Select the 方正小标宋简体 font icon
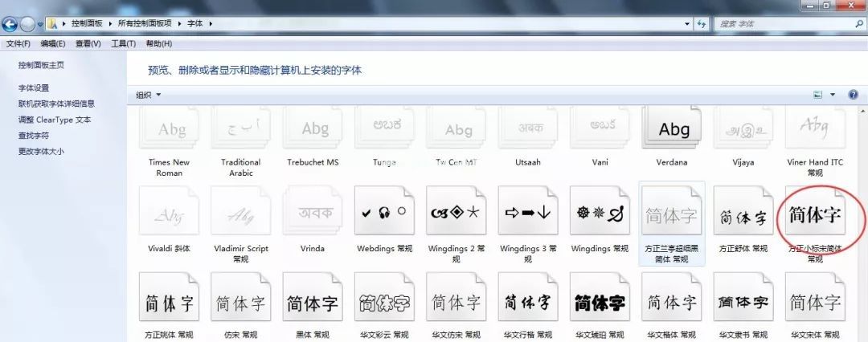The width and height of the screenshot is (868, 342). pos(816,216)
